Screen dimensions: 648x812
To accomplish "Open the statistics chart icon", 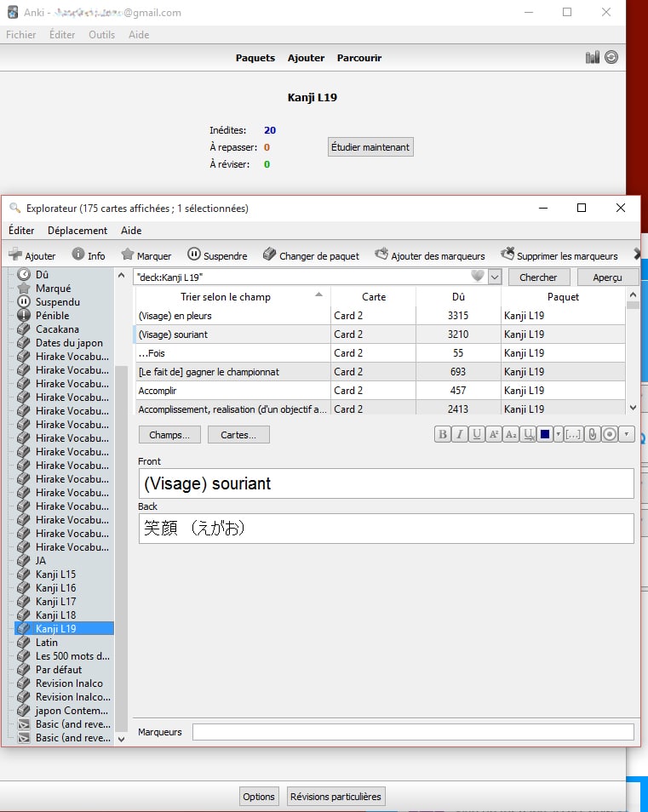I will [x=593, y=58].
